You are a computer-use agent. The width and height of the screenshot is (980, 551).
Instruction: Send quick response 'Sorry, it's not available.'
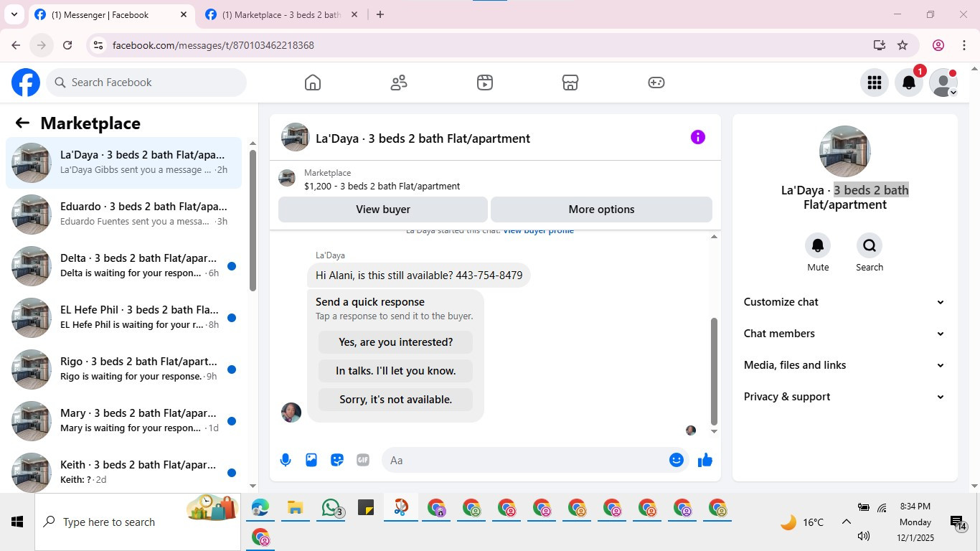(x=395, y=400)
